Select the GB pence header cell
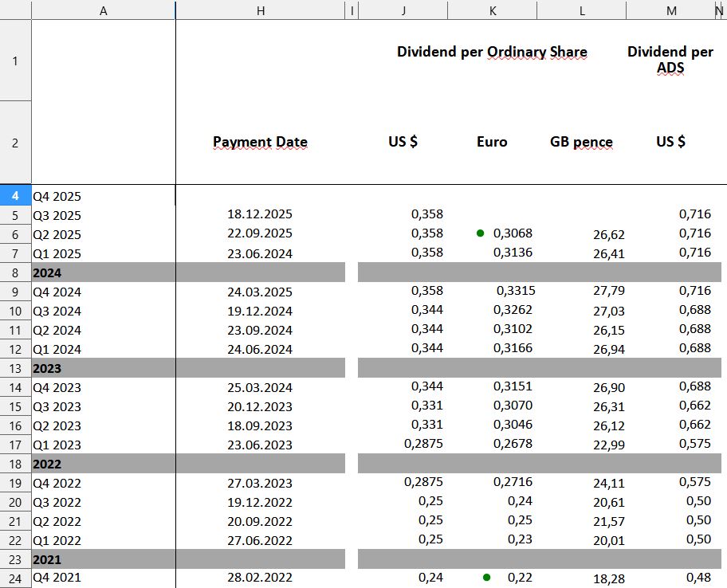727x588 pixels. (581, 143)
